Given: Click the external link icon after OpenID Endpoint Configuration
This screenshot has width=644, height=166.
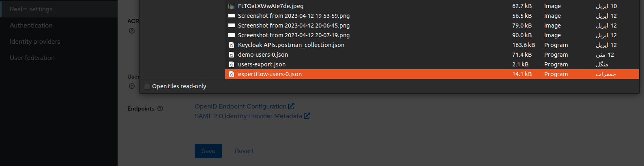Looking at the screenshot, I should point(291,106).
